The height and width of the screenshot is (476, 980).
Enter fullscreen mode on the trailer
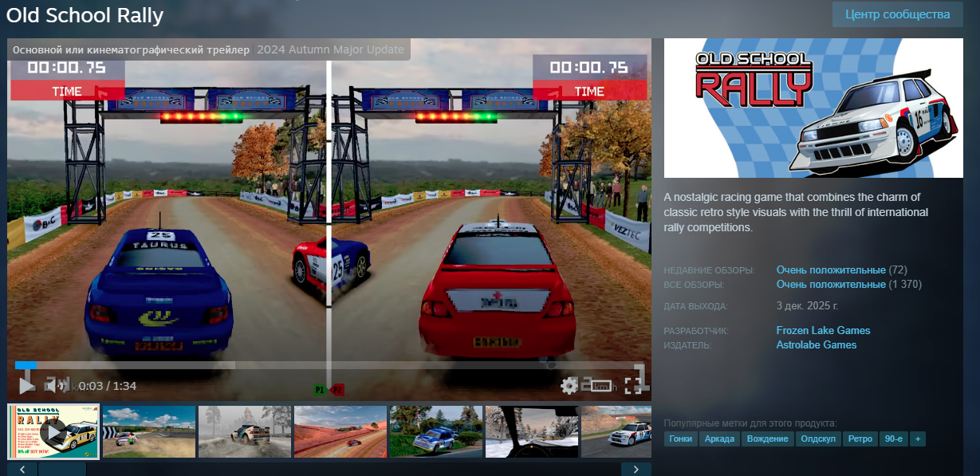tap(633, 386)
